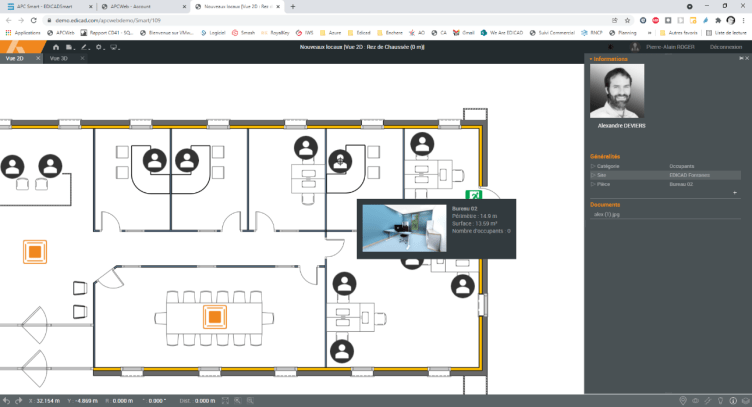Select the orange equipment marker near left wall
Image resolution: width=752 pixels, height=407 pixels.
35,252
